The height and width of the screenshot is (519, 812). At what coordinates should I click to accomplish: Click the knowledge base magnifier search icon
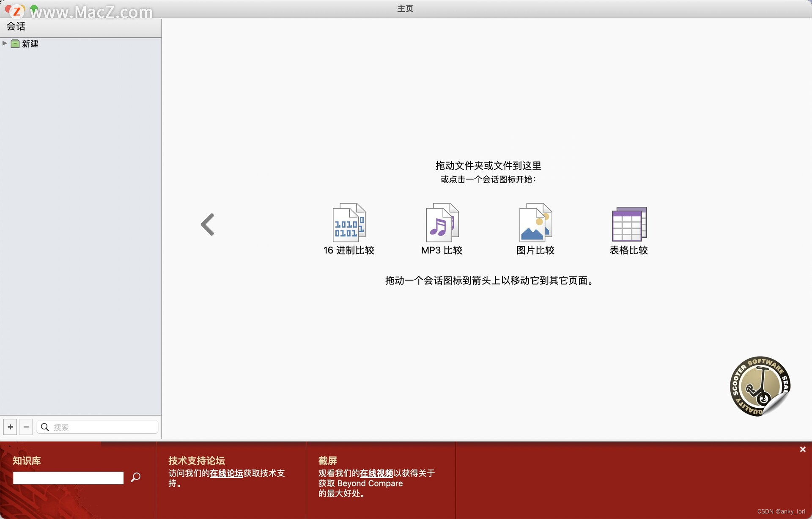tap(136, 478)
